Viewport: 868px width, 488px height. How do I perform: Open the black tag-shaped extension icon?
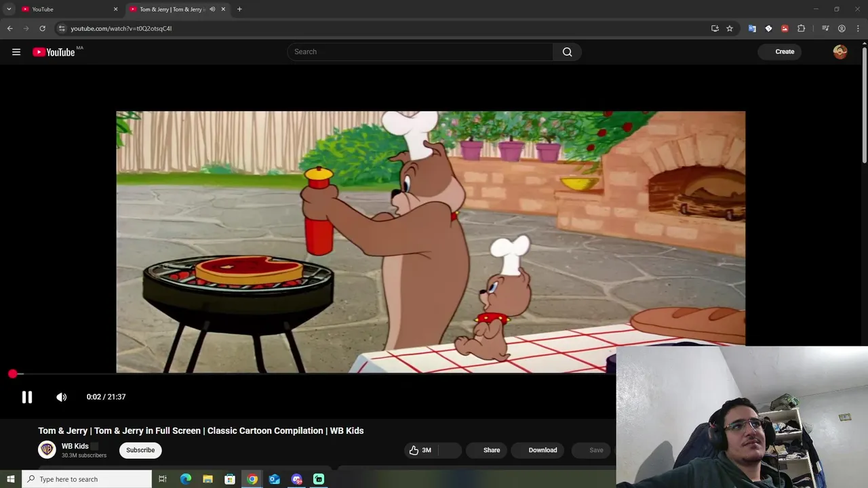(768, 28)
